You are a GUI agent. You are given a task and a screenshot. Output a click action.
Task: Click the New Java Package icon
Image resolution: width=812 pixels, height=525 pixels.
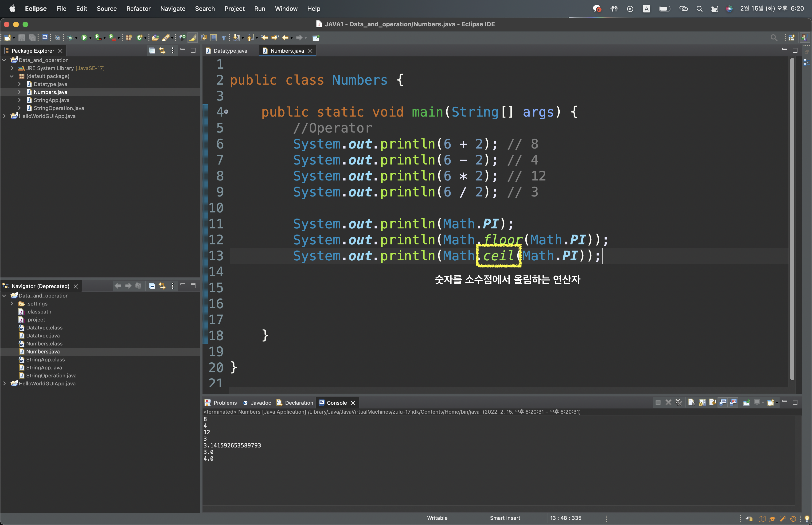click(x=129, y=38)
